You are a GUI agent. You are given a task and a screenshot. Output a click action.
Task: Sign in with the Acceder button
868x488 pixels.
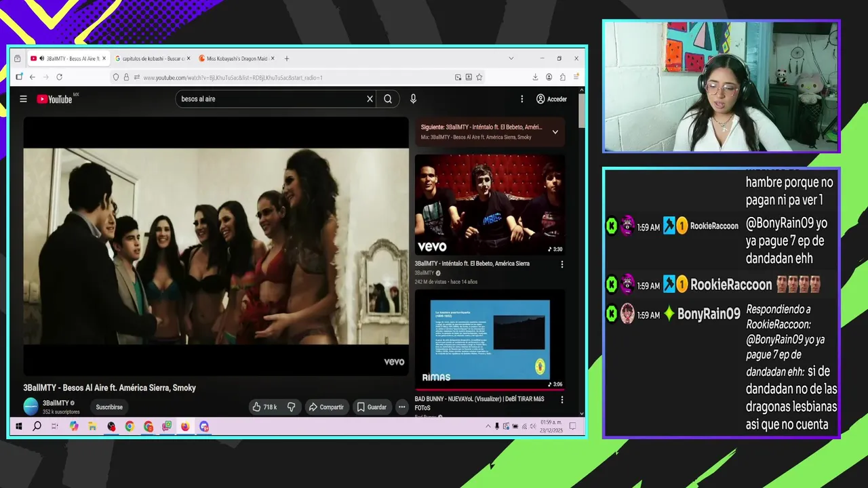pos(551,99)
